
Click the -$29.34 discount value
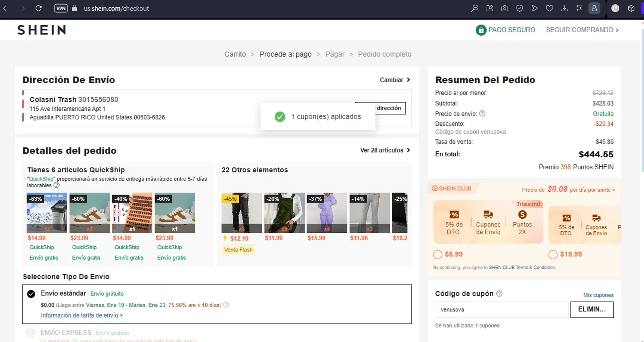(604, 124)
